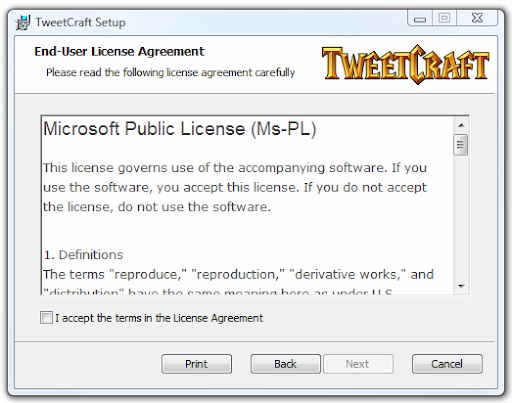Click the license scrollbar up arrow
The image size is (512, 403).
point(461,125)
